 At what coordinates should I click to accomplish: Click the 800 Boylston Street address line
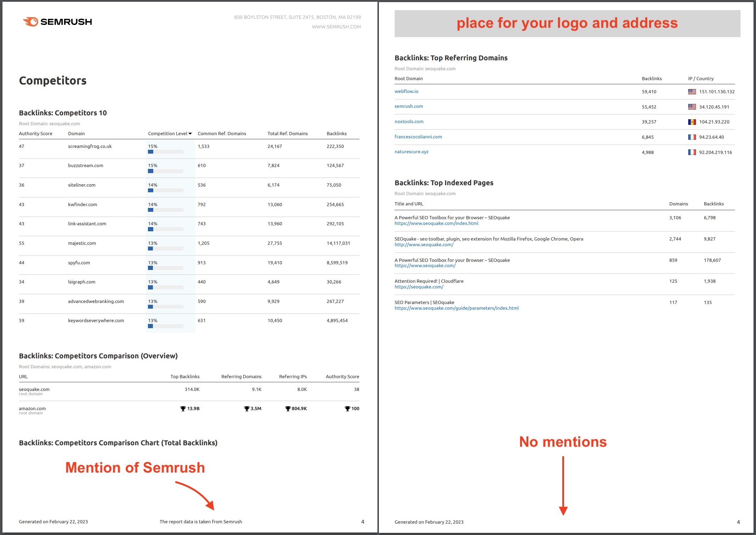297,17
